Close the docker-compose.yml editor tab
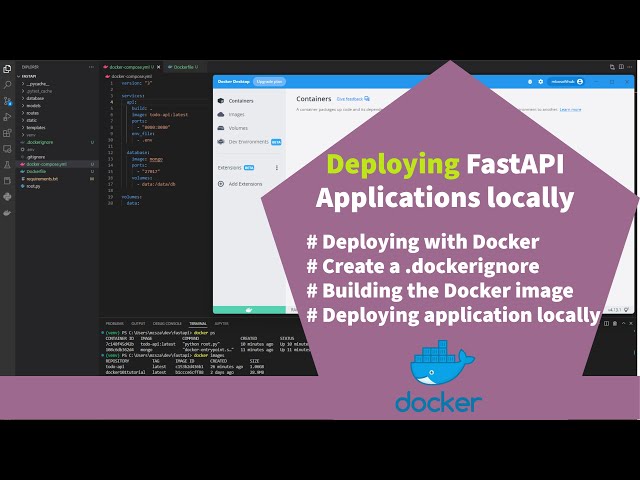Viewport: 640px width, 480px height. coord(159,67)
